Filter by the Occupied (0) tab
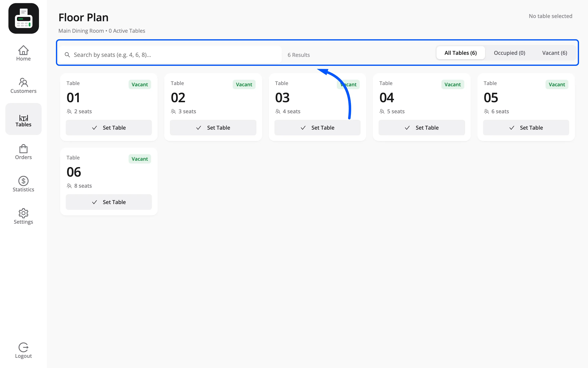Image resolution: width=588 pixels, height=368 pixels. tap(510, 53)
